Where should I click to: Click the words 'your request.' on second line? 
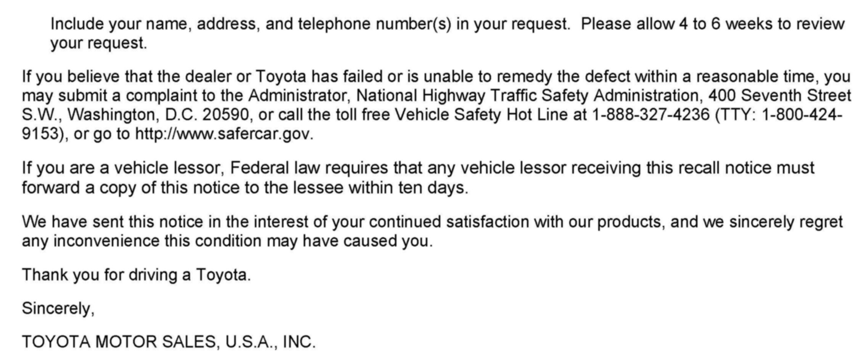click(98, 43)
